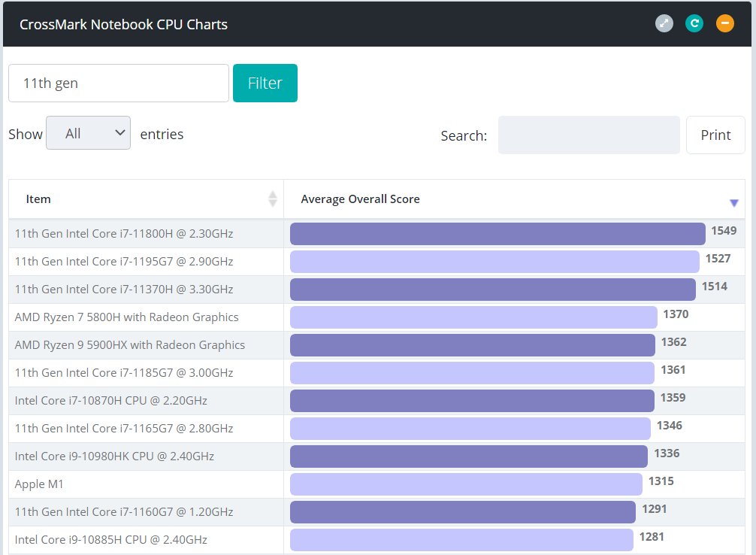Select the i7-1160G7 @ 1.20GHz row

tap(377, 512)
